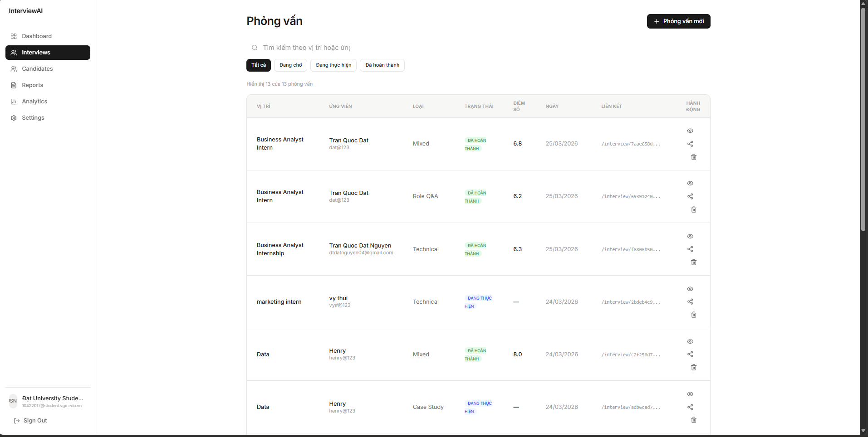
Task: Click email dtdatnguyen04@gmail.com
Action: point(361,253)
